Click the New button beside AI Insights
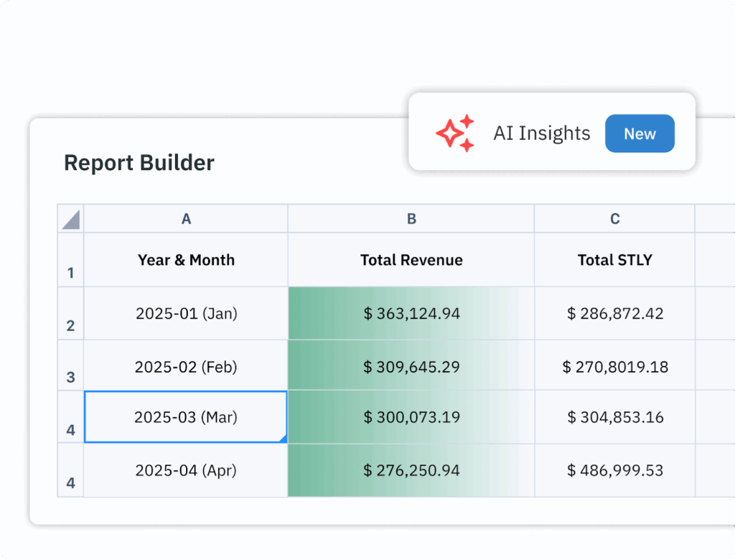The height and width of the screenshot is (560, 735). (x=639, y=134)
